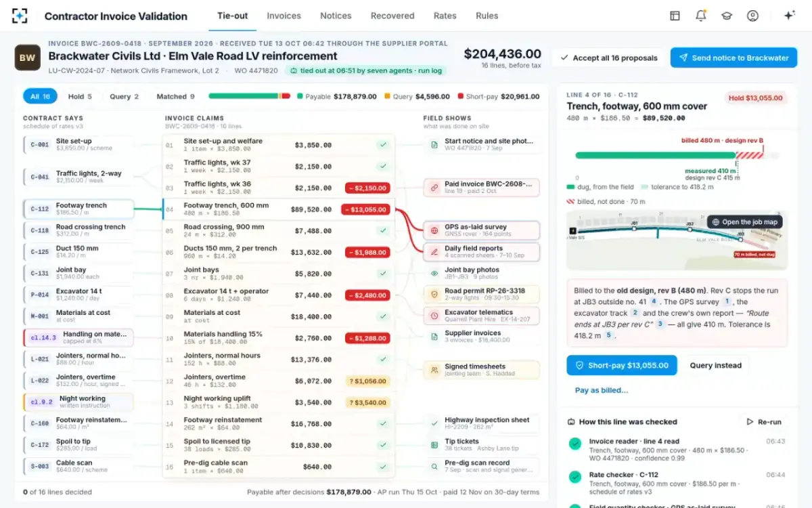Click the BW supplier avatar
The height and width of the screenshot is (508, 812).
tap(28, 58)
